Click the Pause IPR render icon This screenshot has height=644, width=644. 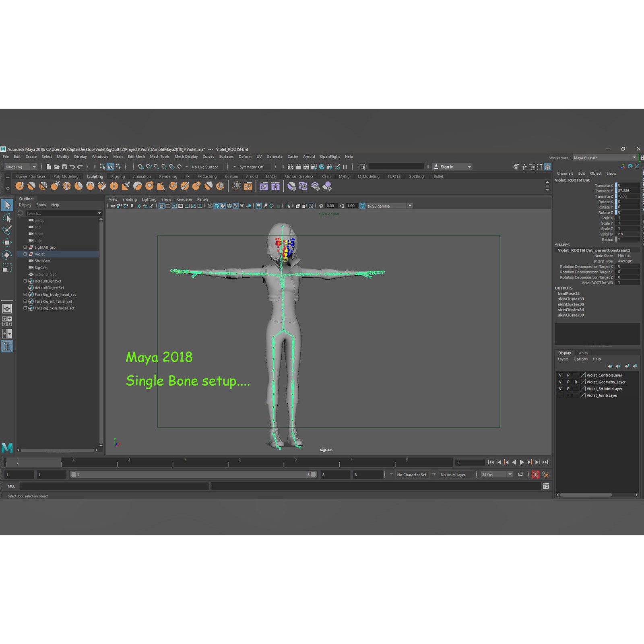[345, 167]
